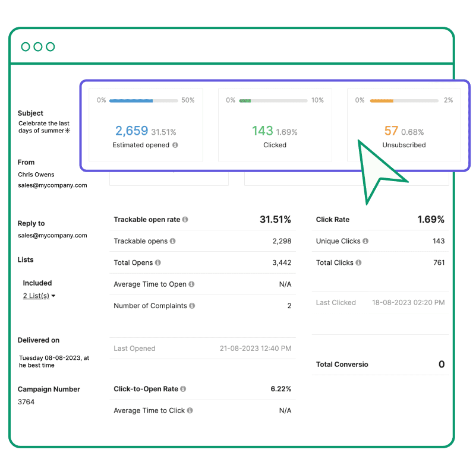Image resolution: width=476 pixels, height=475 pixels.
Task: Click the Click-to-Open Rate info icon
Action: [183, 389]
